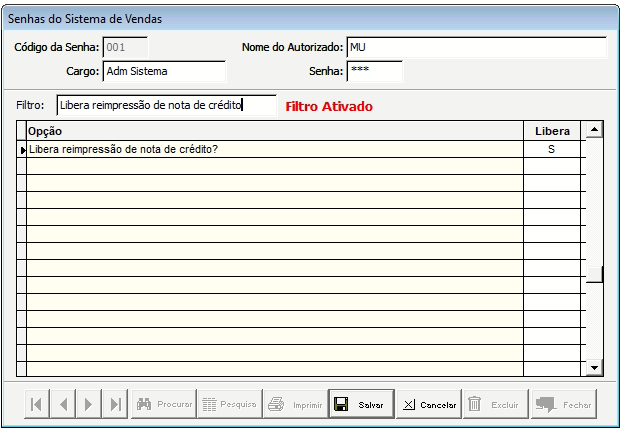This screenshot has width=623, height=429.
Task: Click the Procurar binoculars button
Action: point(164,404)
